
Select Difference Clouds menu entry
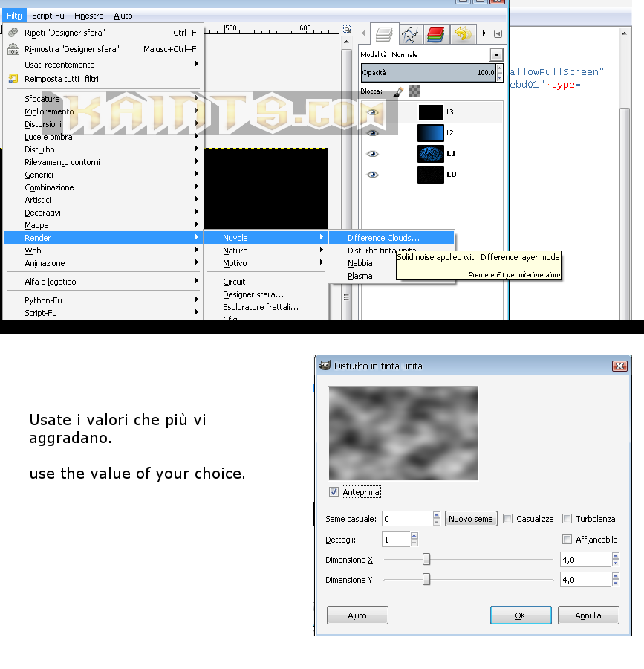(x=391, y=238)
